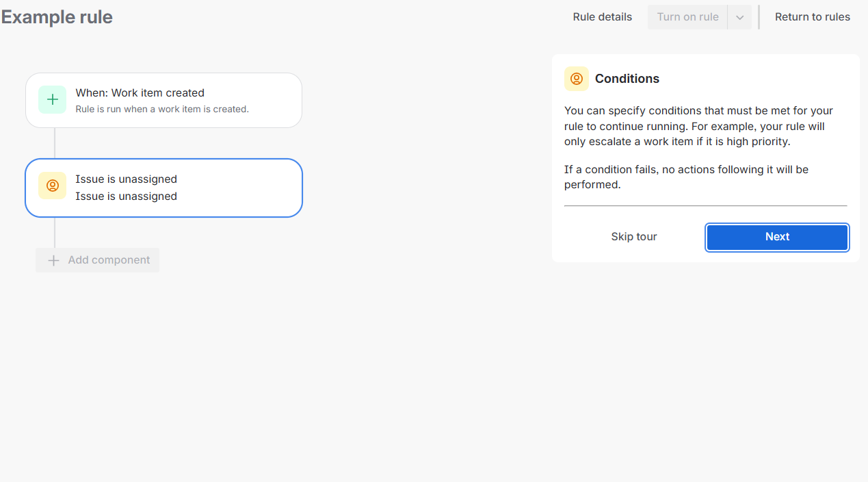This screenshot has height=482, width=868.
Task: Click the Conditions icon in the tour popup
Action: (x=577, y=79)
